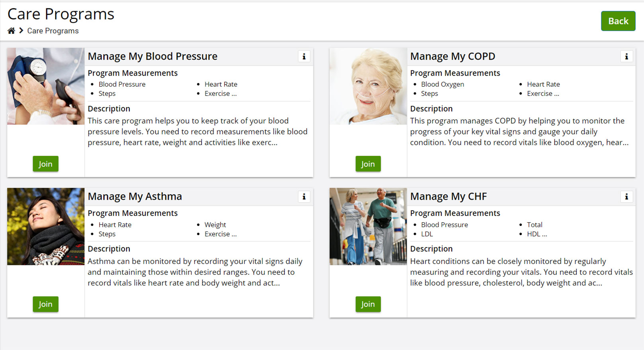Screen dimensions: 644x350
Task: Join the COPD care program
Action: click(368, 164)
